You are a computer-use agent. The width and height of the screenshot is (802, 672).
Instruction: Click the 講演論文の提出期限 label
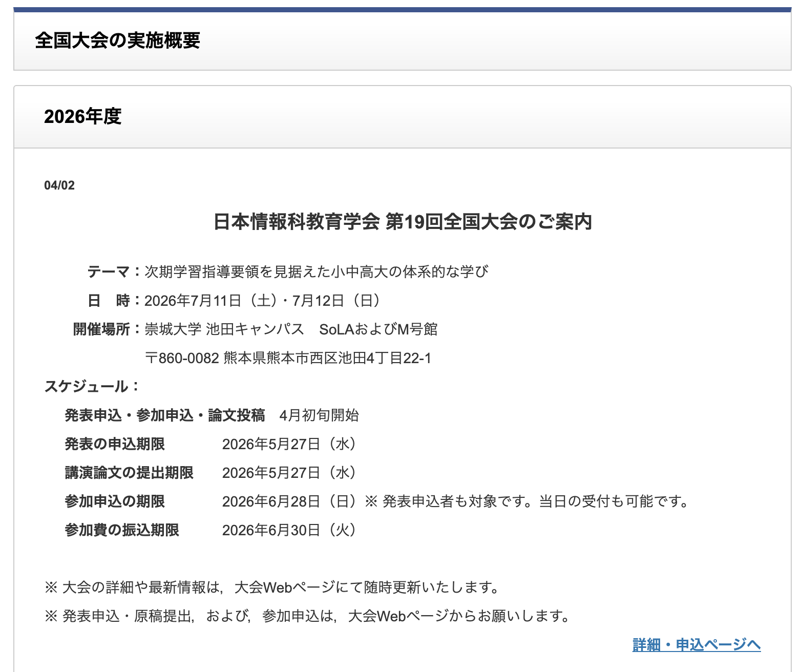[x=129, y=473]
